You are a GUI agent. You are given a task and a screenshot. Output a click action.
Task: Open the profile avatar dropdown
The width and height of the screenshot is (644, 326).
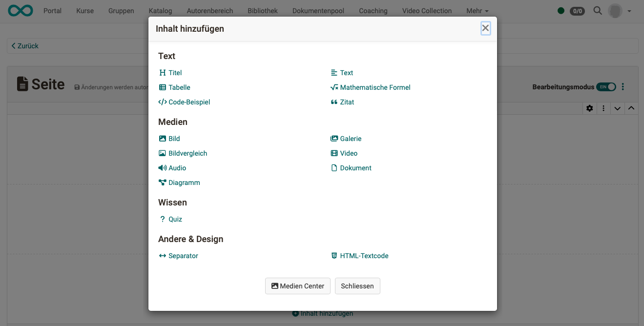[x=618, y=11]
